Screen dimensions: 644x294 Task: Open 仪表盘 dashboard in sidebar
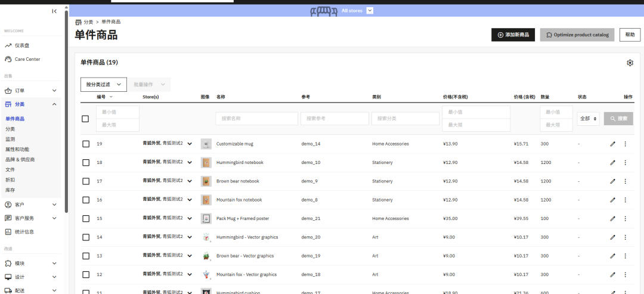point(22,45)
